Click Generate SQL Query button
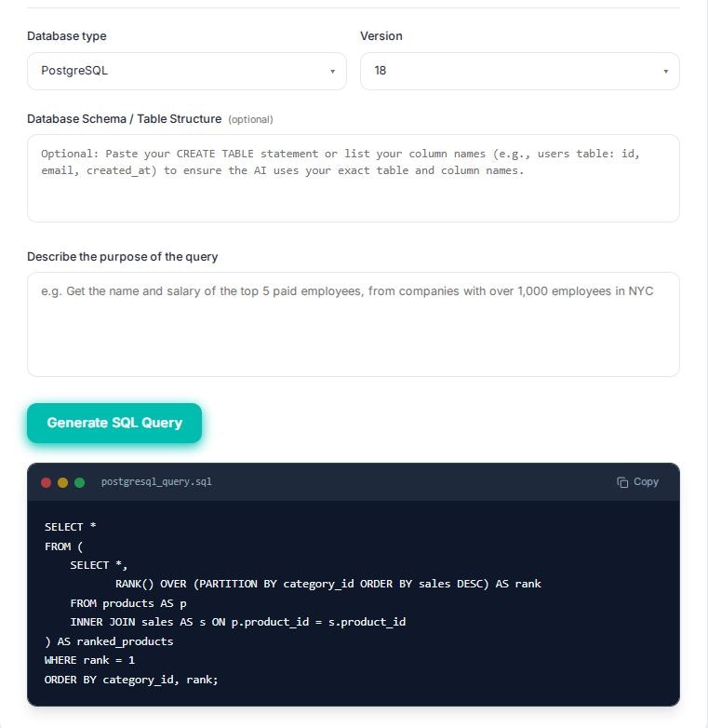Image resolution: width=708 pixels, height=728 pixels. click(x=114, y=423)
